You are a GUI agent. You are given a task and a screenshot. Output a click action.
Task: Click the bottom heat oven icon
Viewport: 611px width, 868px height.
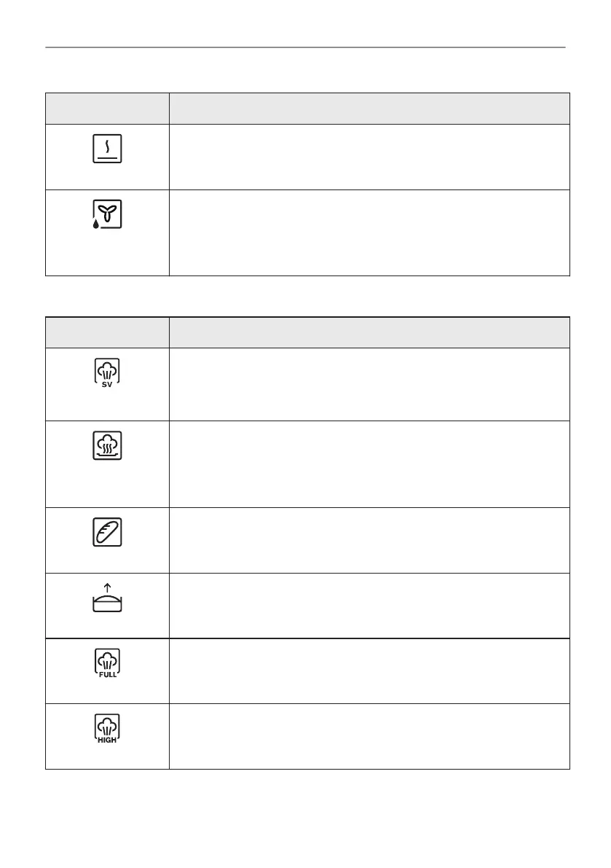click(108, 149)
